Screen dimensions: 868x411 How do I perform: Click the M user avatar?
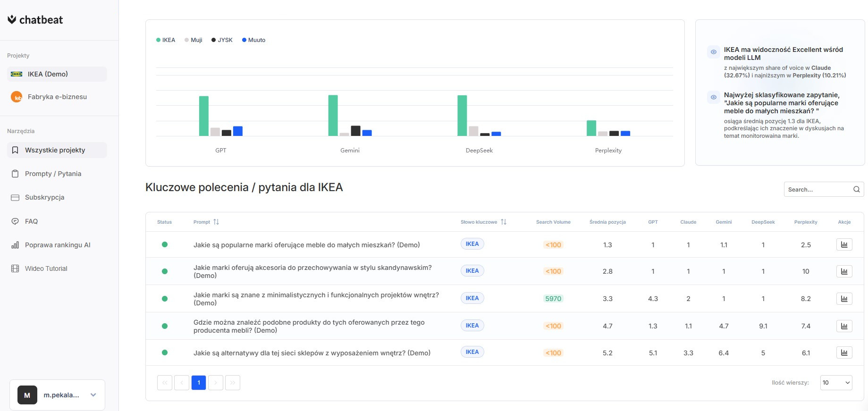pyautogui.click(x=27, y=395)
